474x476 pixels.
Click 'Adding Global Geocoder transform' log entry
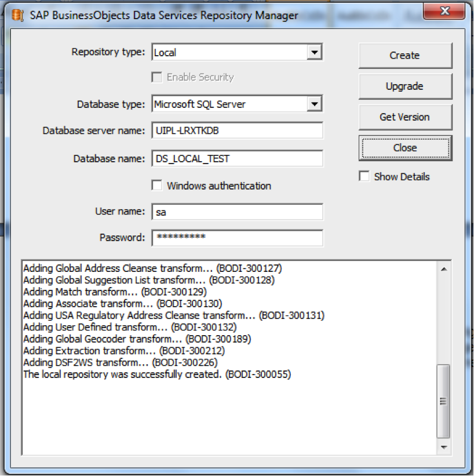[137, 339]
